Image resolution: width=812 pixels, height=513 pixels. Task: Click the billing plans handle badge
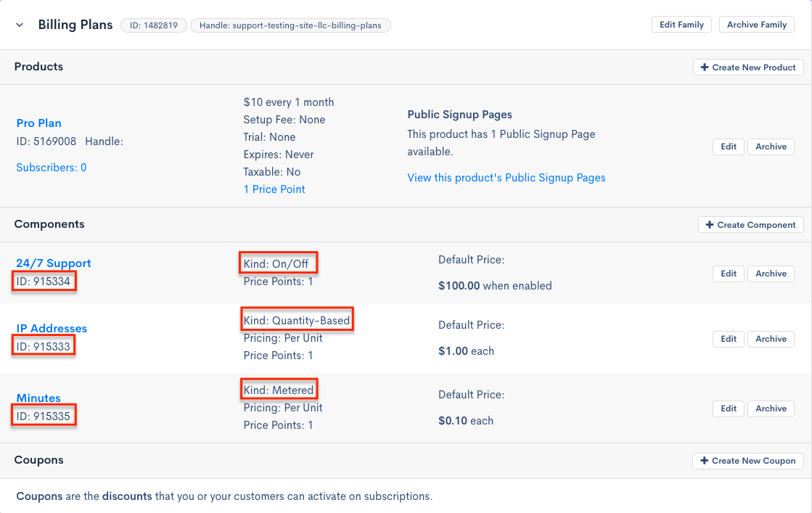290,25
